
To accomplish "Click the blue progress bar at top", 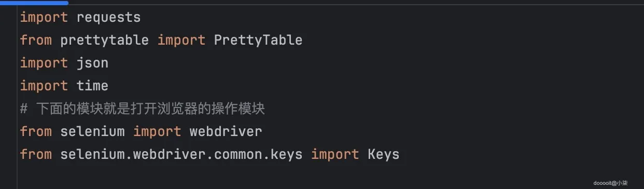I will (34, 3).
